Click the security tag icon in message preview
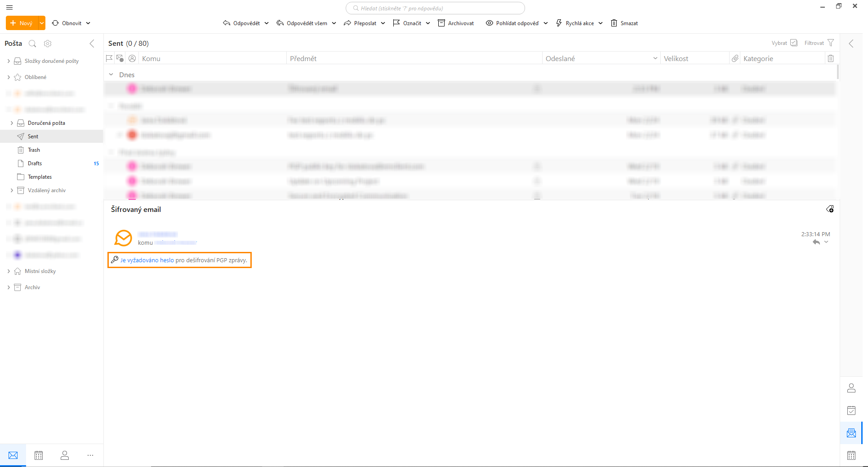This screenshot has height=467, width=868. [x=830, y=209]
